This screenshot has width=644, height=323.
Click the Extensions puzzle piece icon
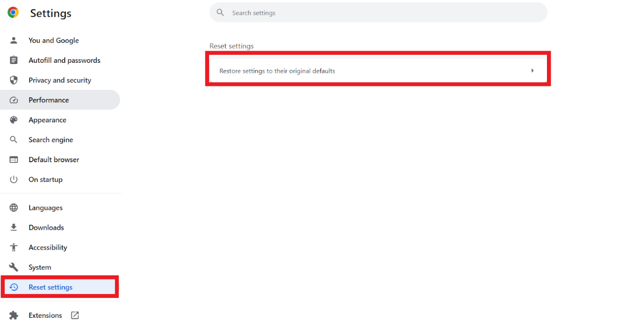(x=13, y=315)
